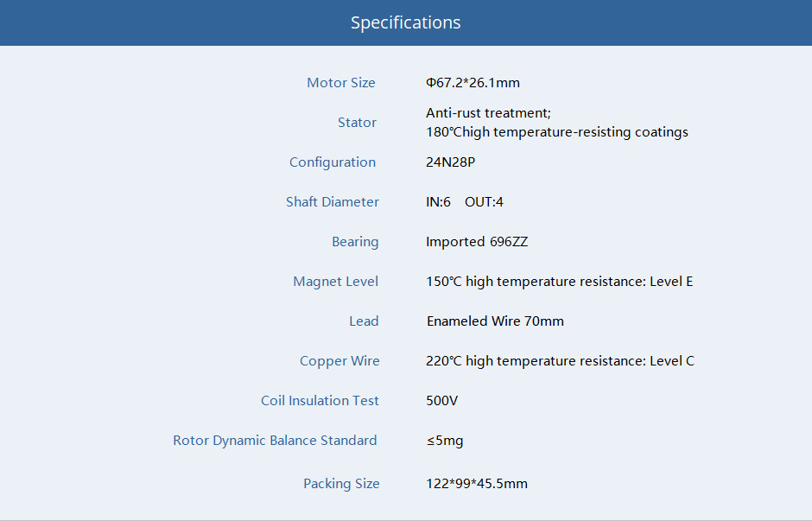812x521 pixels.
Task: Click the 500V coil insulation value
Action: click(x=441, y=401)
